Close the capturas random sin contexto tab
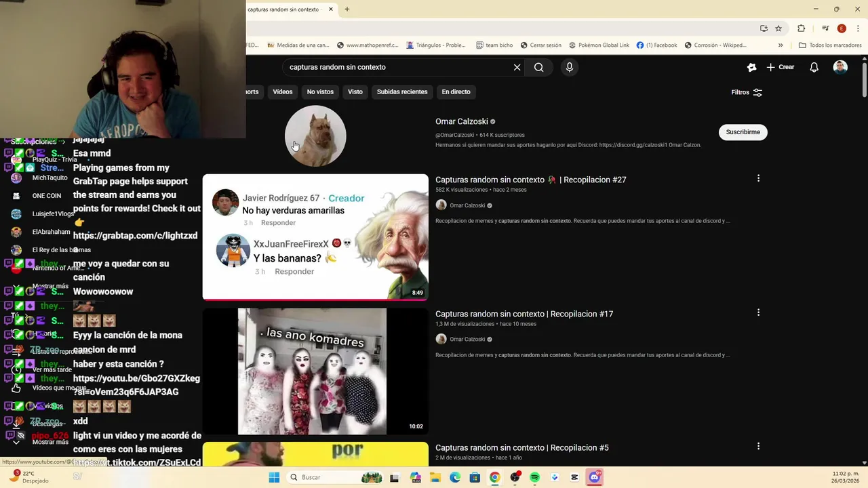The image size is (868, 488). (331, 9)
